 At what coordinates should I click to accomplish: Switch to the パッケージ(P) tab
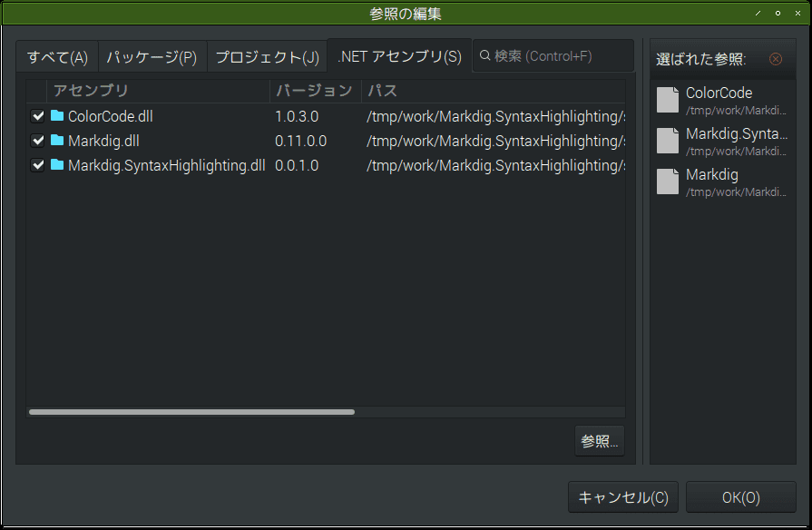(x=152, y=57)
